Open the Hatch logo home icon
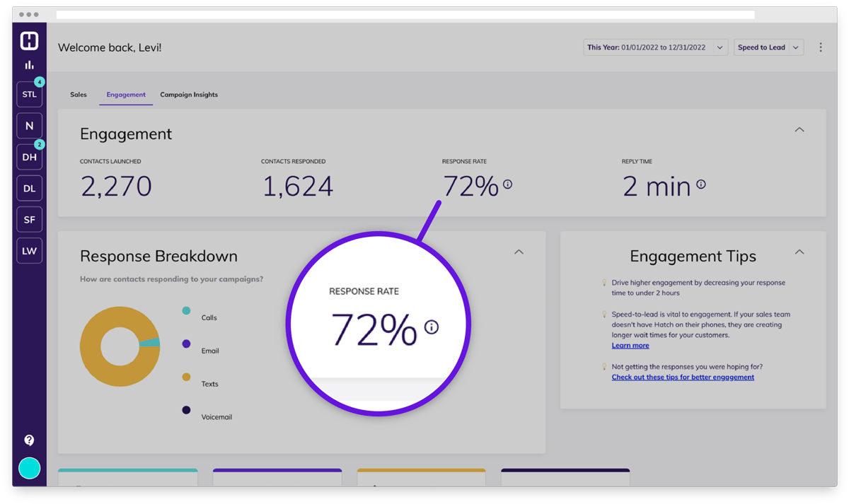The image size is (849, 504). coord(29,40)
